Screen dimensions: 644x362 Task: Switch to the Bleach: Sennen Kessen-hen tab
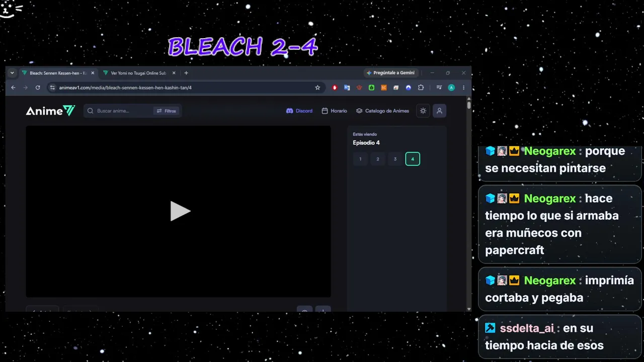(57, 73)
